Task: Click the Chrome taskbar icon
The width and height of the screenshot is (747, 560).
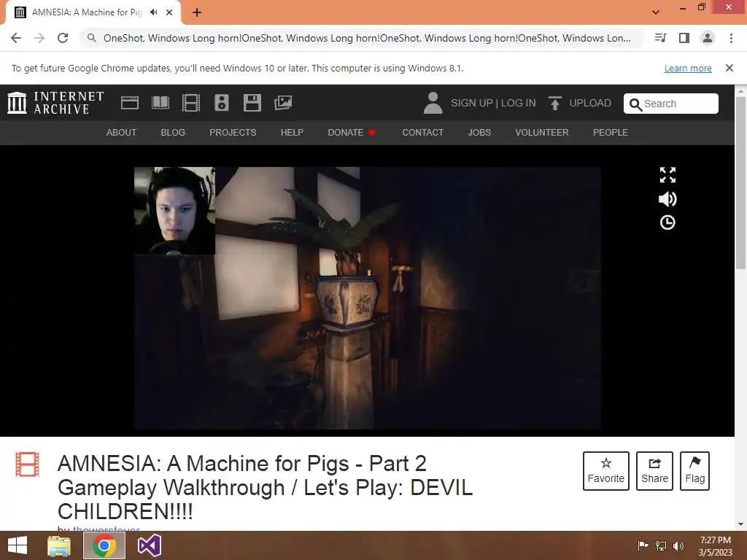Action: click(104, 545)
